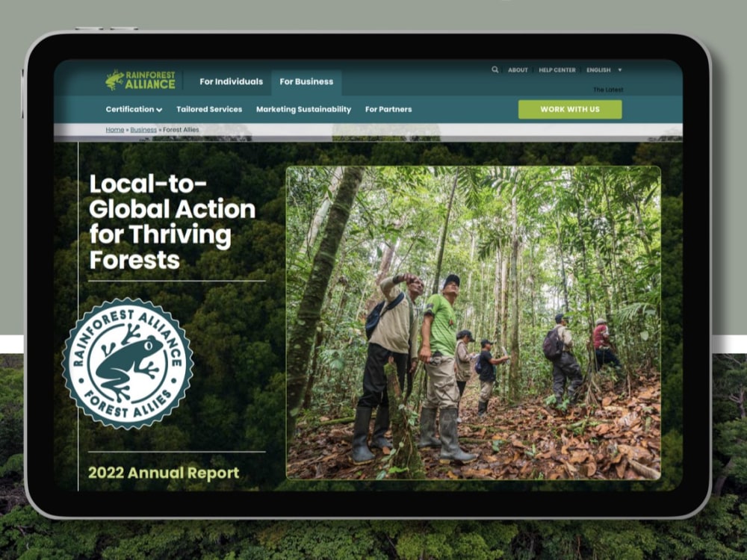Viewport: 747px width, 560px height.
Task: Open the search magnifier icon
Action: click(x=495, y=69)
